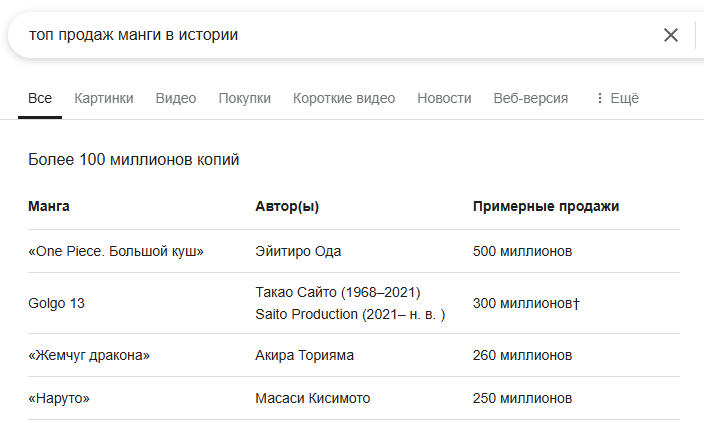Viewport: 704px width, 426px height.
Task: Select the «Наруто» title cell
Action: 59,399
